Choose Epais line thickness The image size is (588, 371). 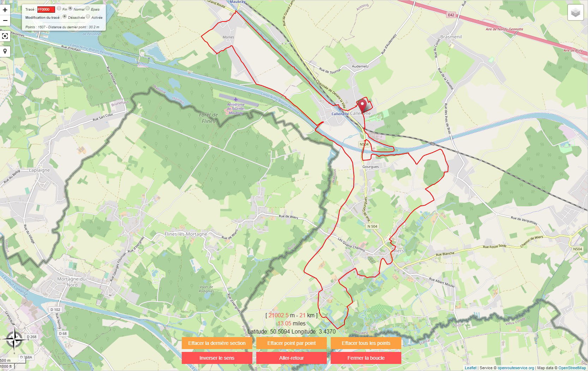pyautogui.click(x=88, y=8)
